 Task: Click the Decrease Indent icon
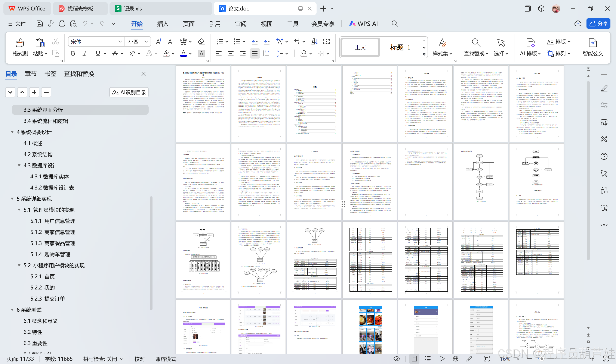255,41
